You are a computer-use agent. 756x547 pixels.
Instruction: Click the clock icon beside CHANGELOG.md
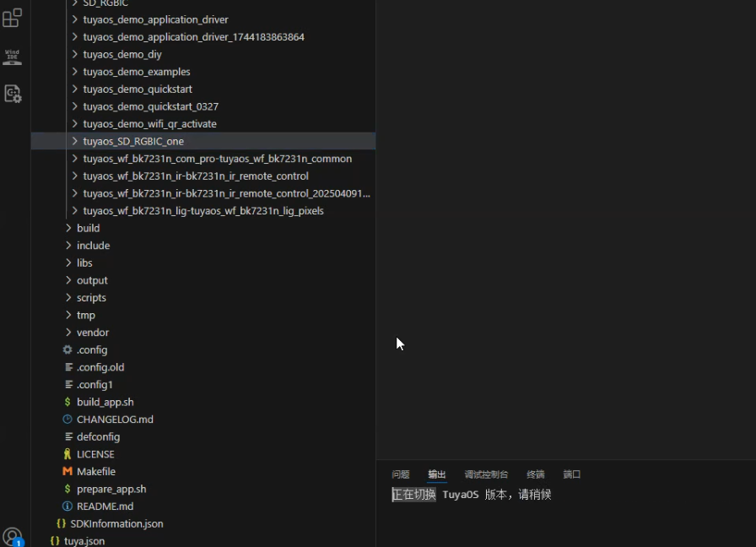(67, 420)
